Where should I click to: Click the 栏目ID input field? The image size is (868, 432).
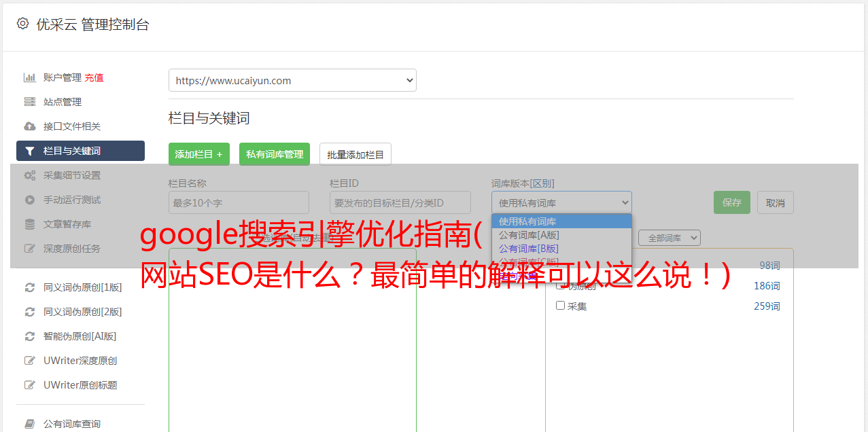tap(400, 202)
